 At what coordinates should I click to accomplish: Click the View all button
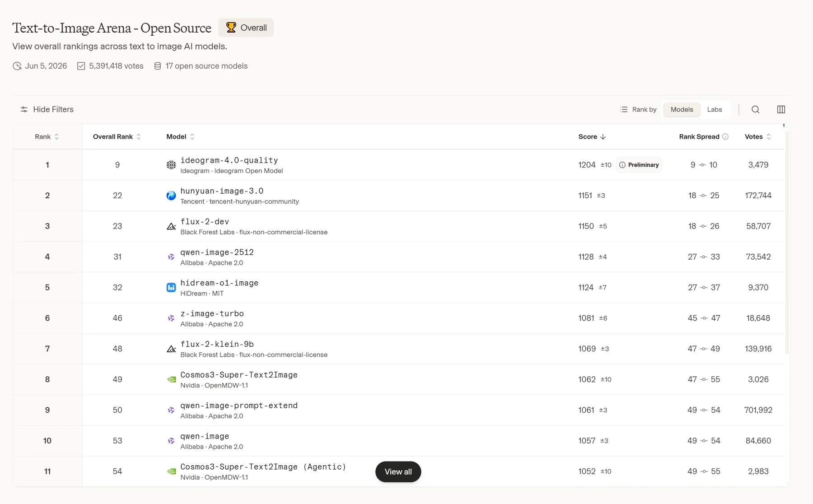pos(398,471)
